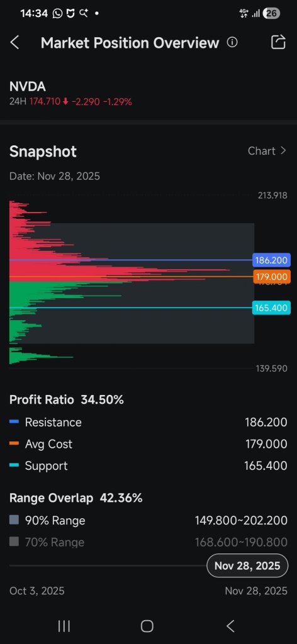Tap the Support value 165.400 in list
297x644 pixels.
(x=266, y=466)
